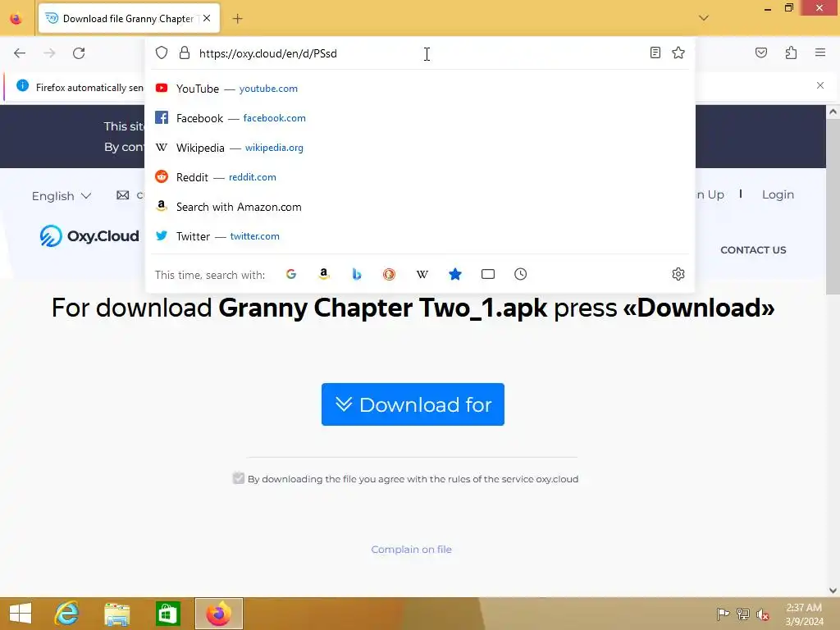Open search settings gear icon
This screenshot has height=630, width=840.
point(678,274)
